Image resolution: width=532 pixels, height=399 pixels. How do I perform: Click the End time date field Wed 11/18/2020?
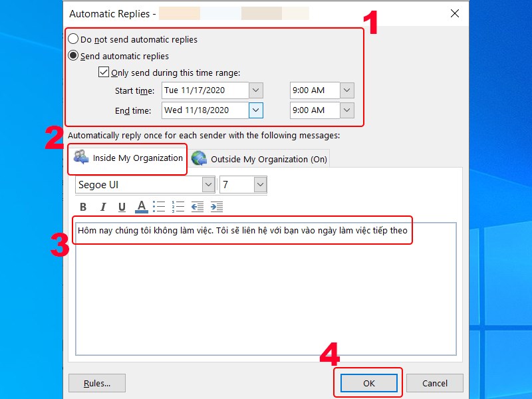205,110
